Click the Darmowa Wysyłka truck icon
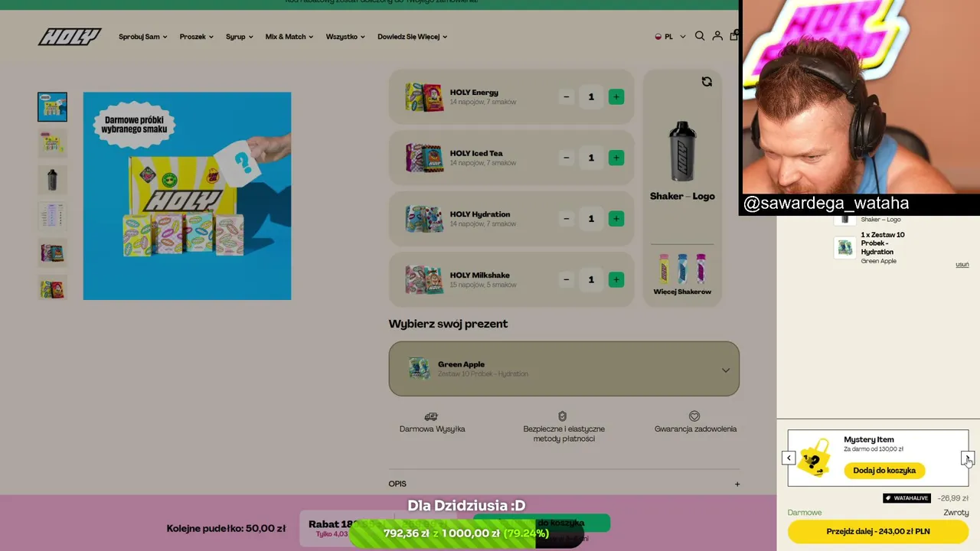Viewport: 980px width, 551px height. [431, 416]
